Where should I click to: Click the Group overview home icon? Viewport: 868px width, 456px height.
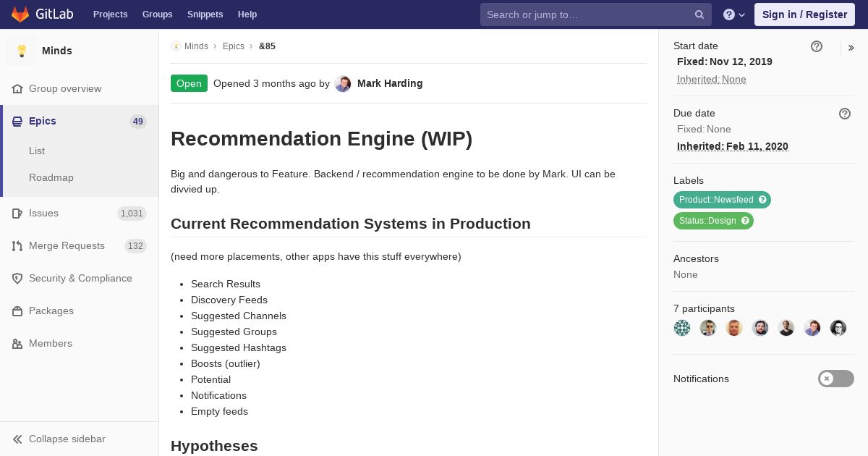[17, 88]
